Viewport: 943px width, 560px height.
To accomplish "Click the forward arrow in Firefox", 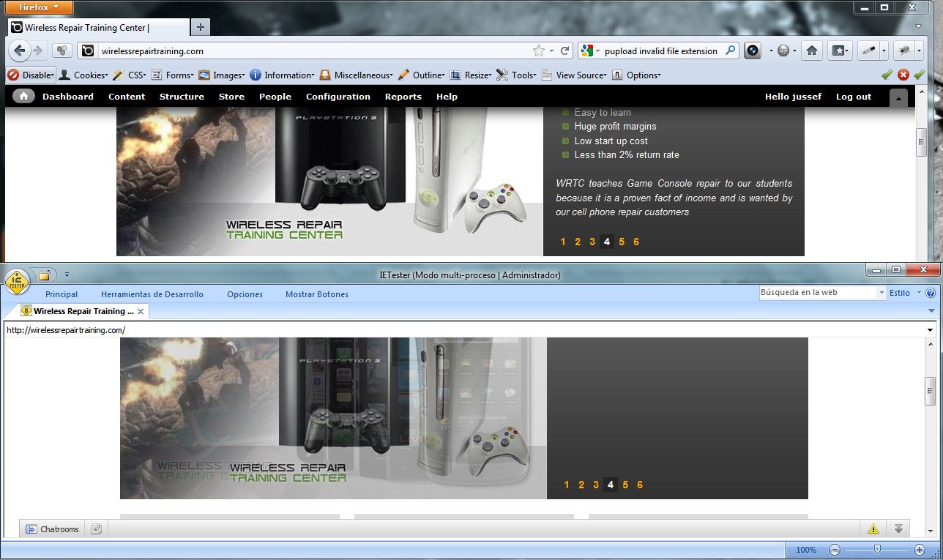I will click(x=37, y=51).
